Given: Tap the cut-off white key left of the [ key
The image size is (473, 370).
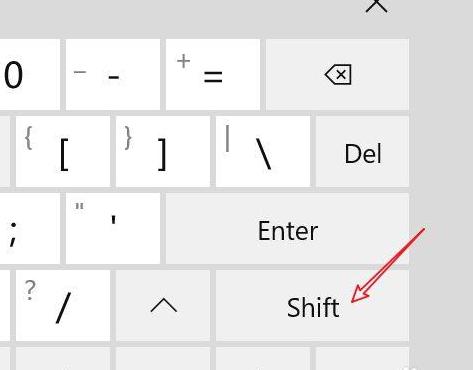Looking at the screenshot, I should pyautogui.click(x=5, y=151).
